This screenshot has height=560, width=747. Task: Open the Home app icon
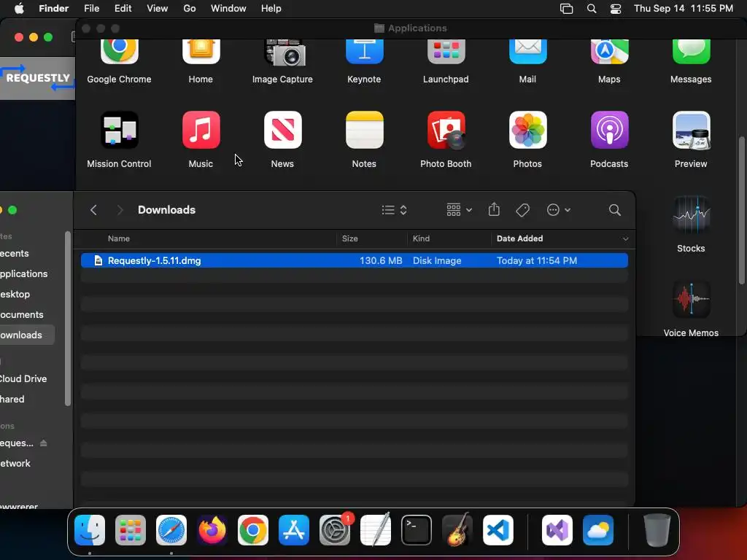201,52
